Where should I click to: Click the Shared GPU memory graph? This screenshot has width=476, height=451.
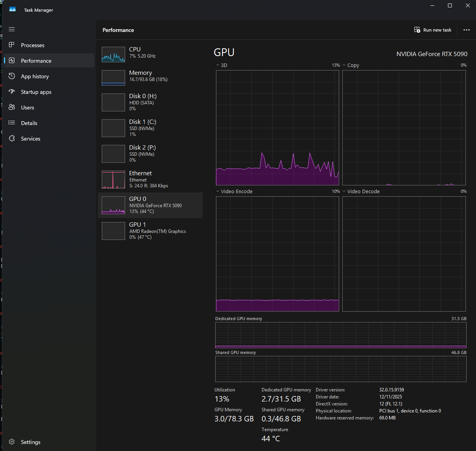pyautogui.click(x=341, y=369)
